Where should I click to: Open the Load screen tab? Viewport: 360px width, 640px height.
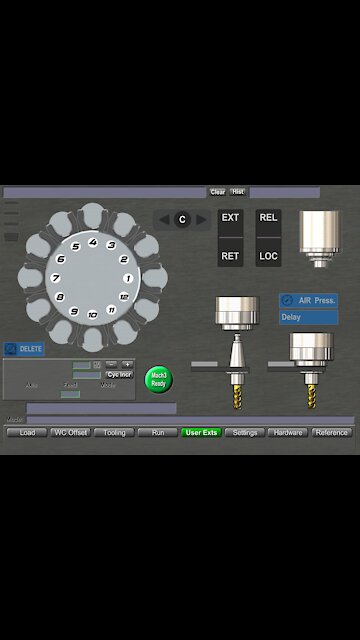pyautogui.click(x=27, y=433)
